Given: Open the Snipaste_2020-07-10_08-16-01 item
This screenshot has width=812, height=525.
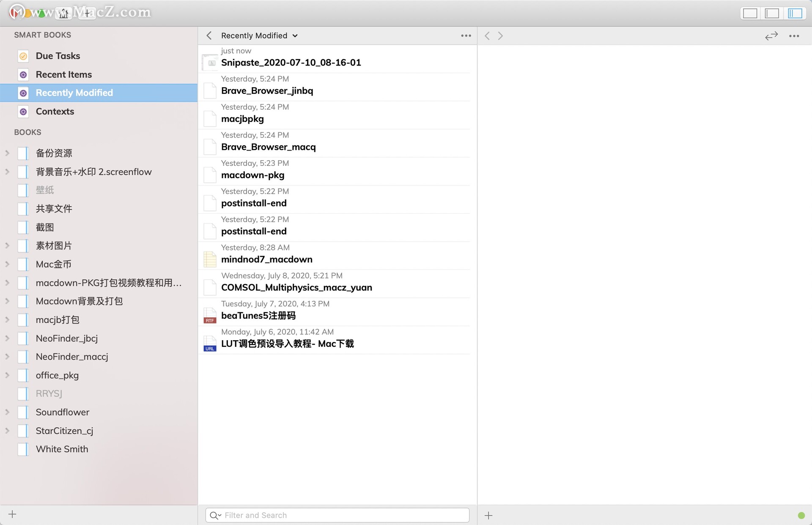Looking at the screenshot, I should (334, 59).
